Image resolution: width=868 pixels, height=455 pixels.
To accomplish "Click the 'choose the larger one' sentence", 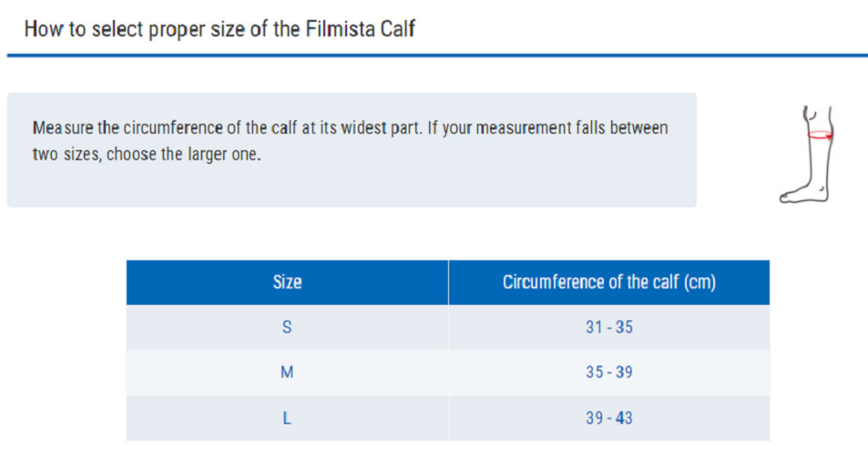I will 183,155.
